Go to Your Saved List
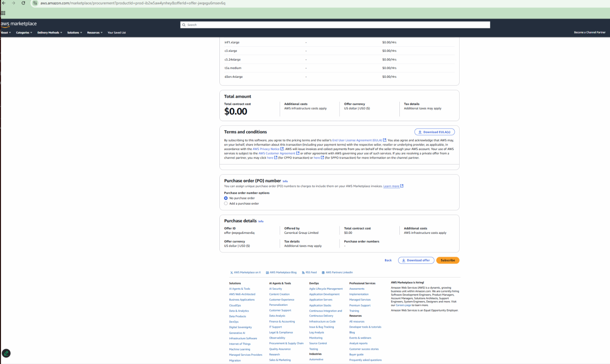The width and height of the screenshot is (610, 364). point(117,33)
